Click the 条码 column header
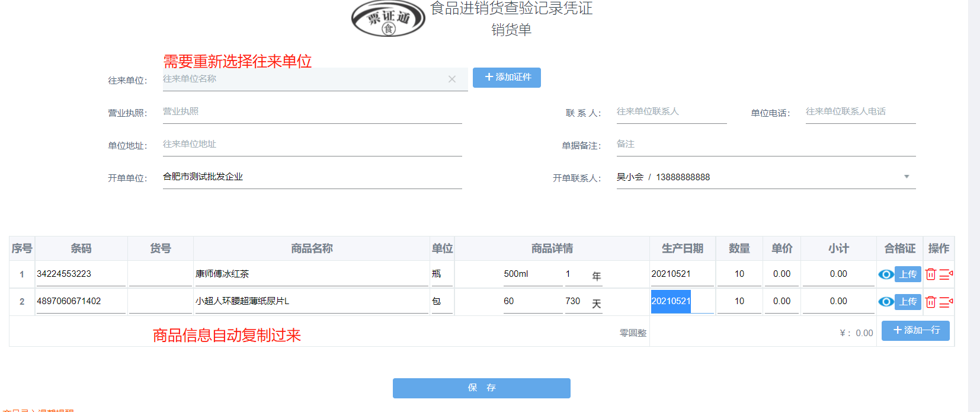 [x=81, y=248]
